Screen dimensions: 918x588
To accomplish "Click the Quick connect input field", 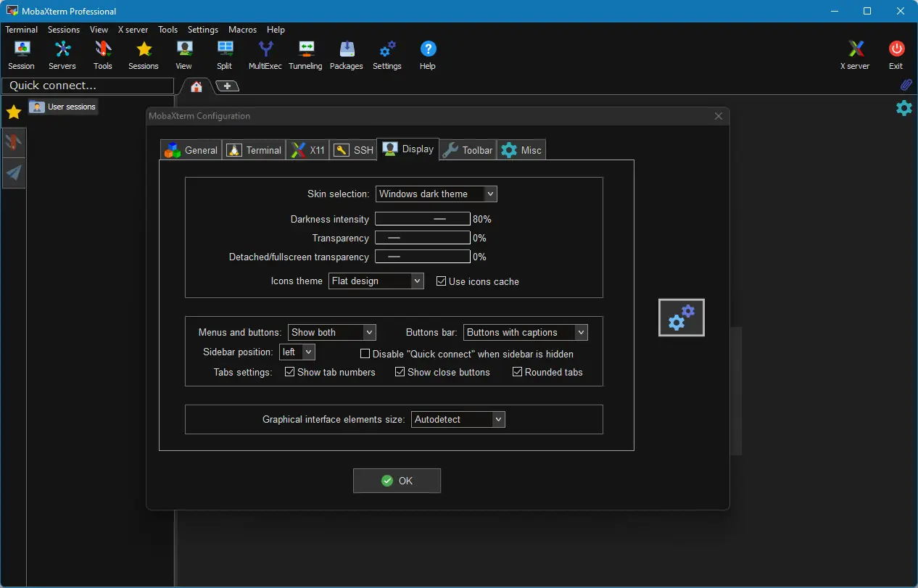I will pyautogui.click(x=88, y=86).
